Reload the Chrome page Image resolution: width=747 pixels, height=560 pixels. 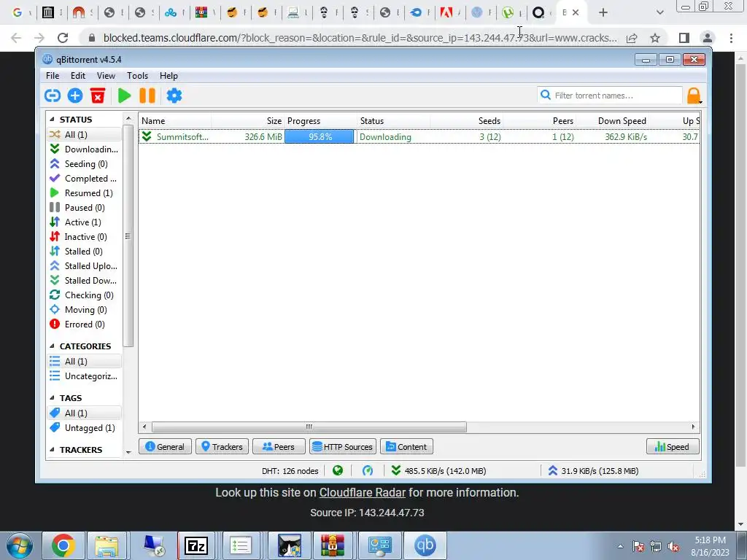click(63, 38)
